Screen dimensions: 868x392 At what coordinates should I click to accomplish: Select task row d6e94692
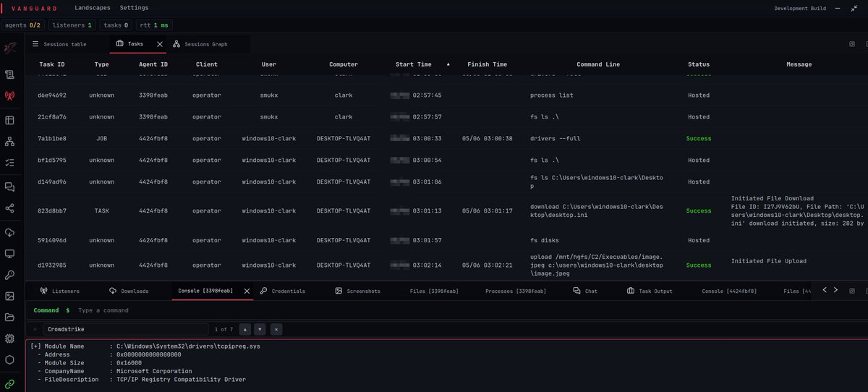[x=446, y=95]
